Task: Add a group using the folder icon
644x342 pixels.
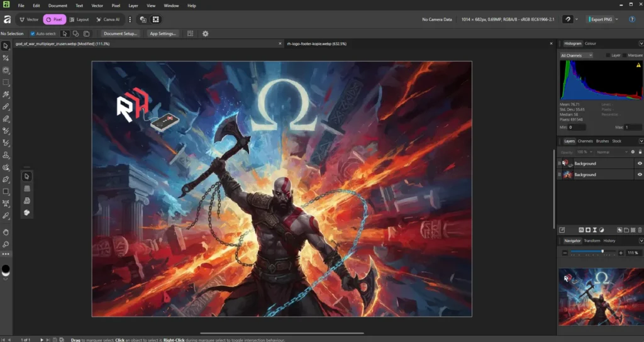Action: (x=626, y=230)
